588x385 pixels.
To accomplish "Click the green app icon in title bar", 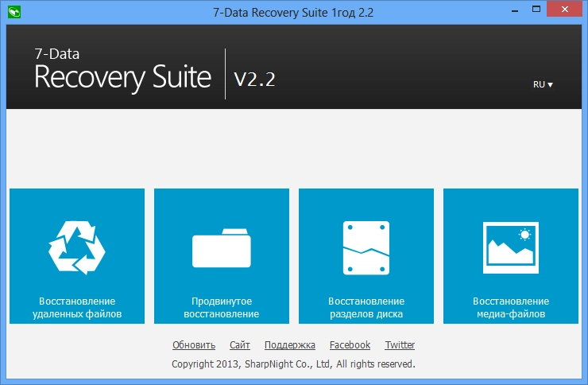I will [x=14, y=13].
